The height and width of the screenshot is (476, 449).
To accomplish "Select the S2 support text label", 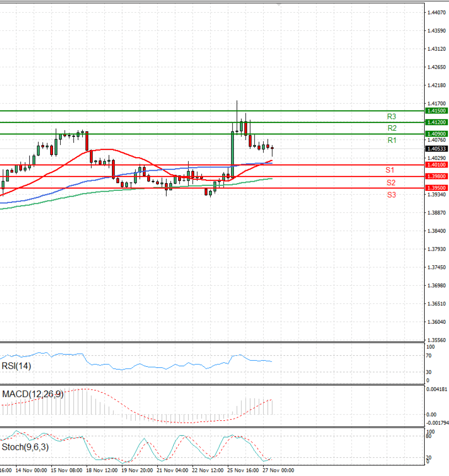I will 391,183.
